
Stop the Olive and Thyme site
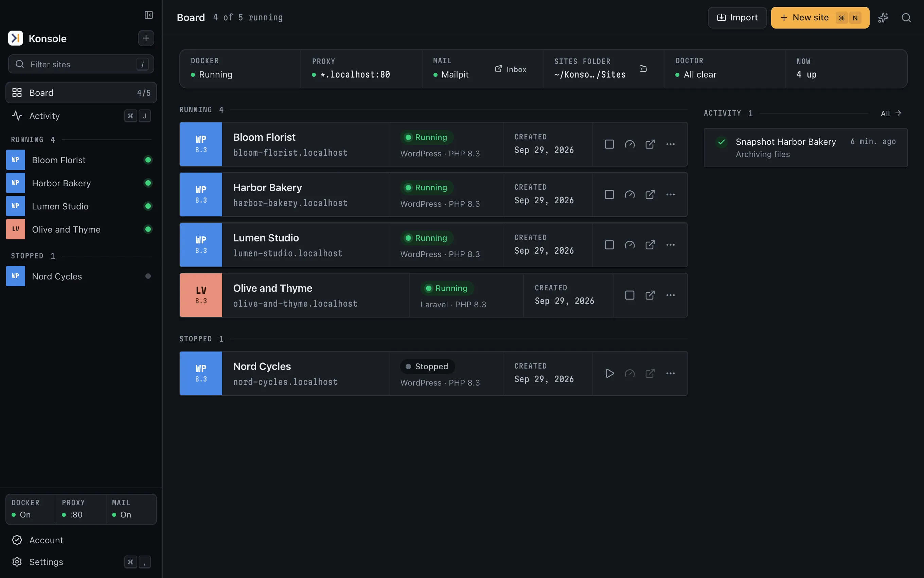click(629, 295)
